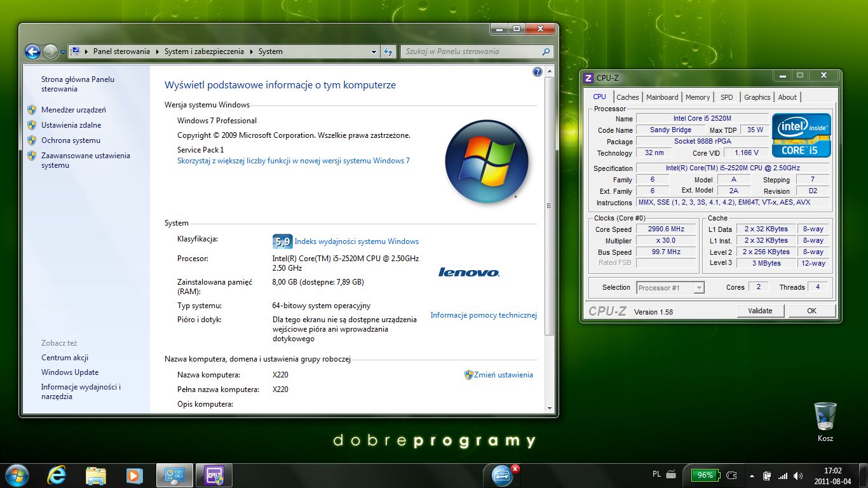Click the Skorzystaj z większej liczby funkcji link
Viewport: 868px width, 488px height.
294,161
